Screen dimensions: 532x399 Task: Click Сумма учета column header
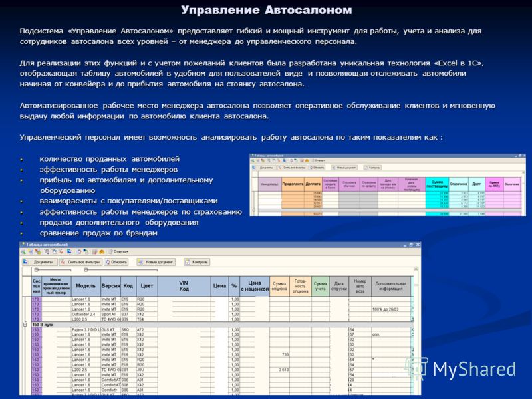click(x=320, y=286)
